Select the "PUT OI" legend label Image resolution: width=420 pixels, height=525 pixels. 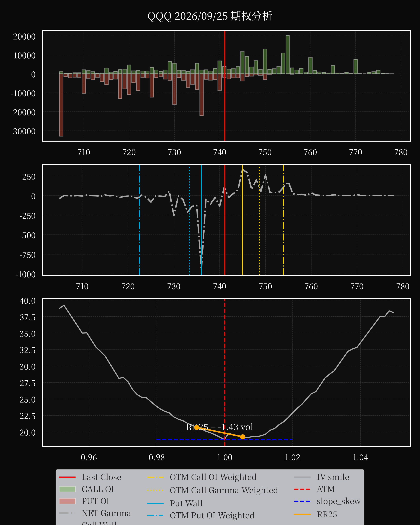95,501
